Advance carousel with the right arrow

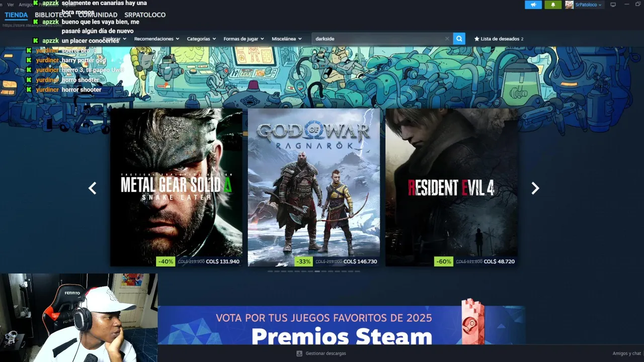(x=535, y=188)
